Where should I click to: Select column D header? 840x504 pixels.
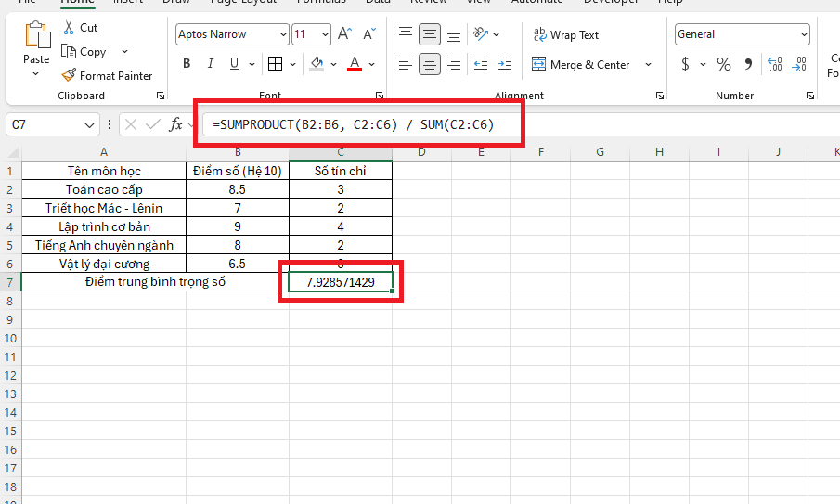(421, 152)
